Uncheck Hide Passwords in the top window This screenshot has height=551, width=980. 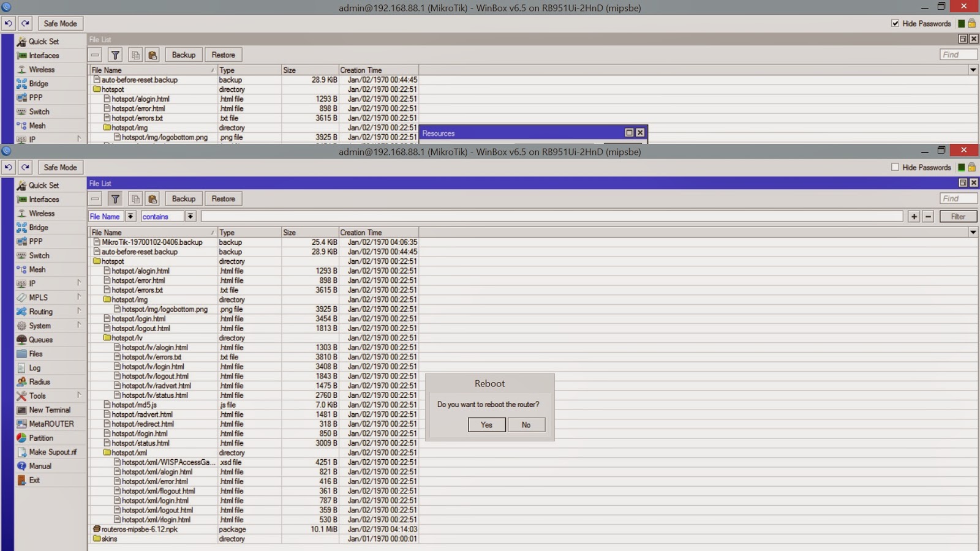click(x=895, y=23)
